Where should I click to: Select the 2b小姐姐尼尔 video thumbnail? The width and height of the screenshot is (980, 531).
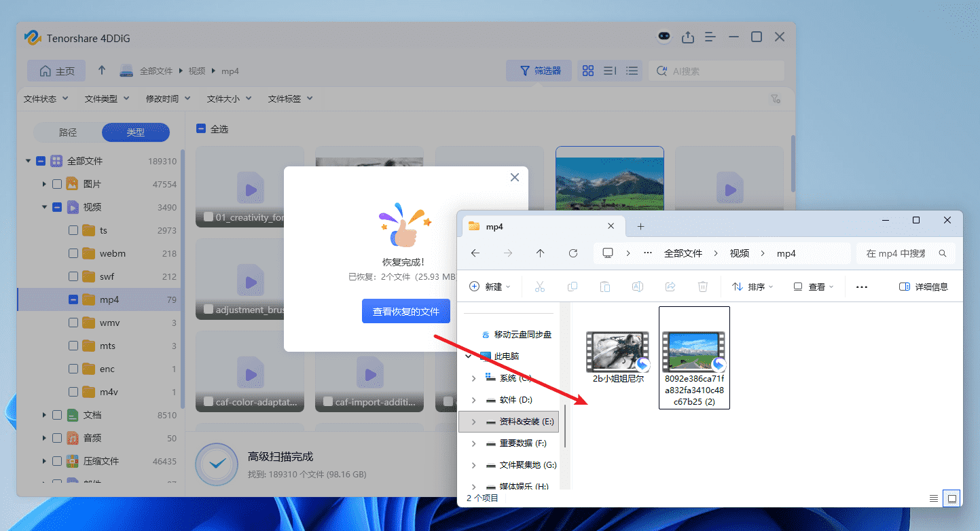pos(617,351)
